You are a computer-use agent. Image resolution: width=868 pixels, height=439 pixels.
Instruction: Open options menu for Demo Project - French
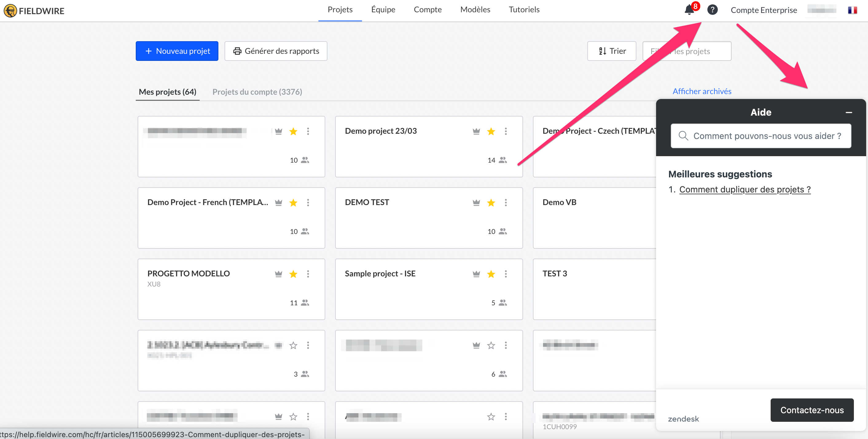308,202
